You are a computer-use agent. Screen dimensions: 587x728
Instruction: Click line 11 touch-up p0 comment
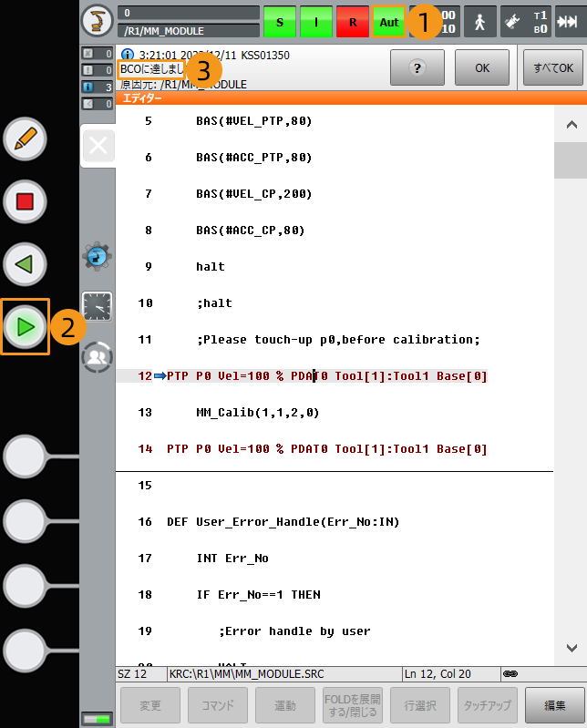tap(338, 339)
